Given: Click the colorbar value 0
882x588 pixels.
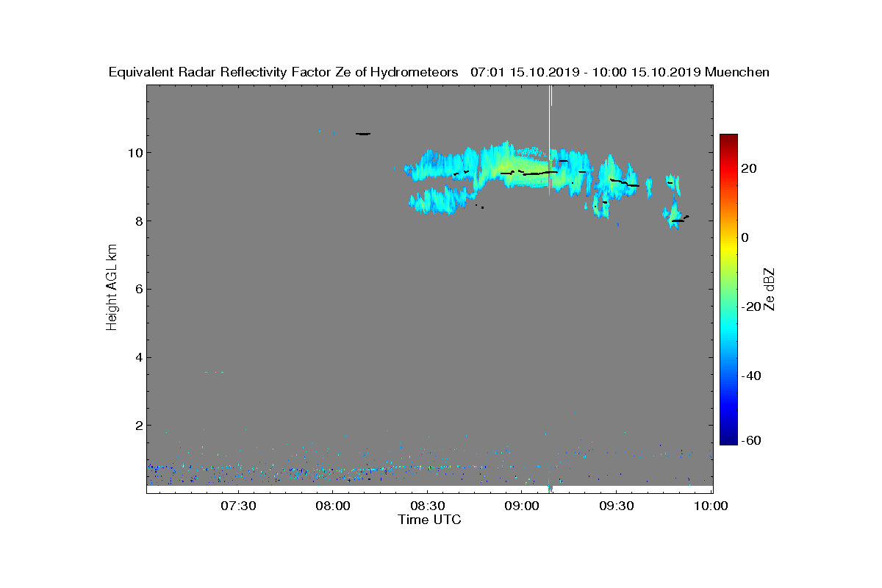Looking at the screenshot, I should [x=745, y=237].
